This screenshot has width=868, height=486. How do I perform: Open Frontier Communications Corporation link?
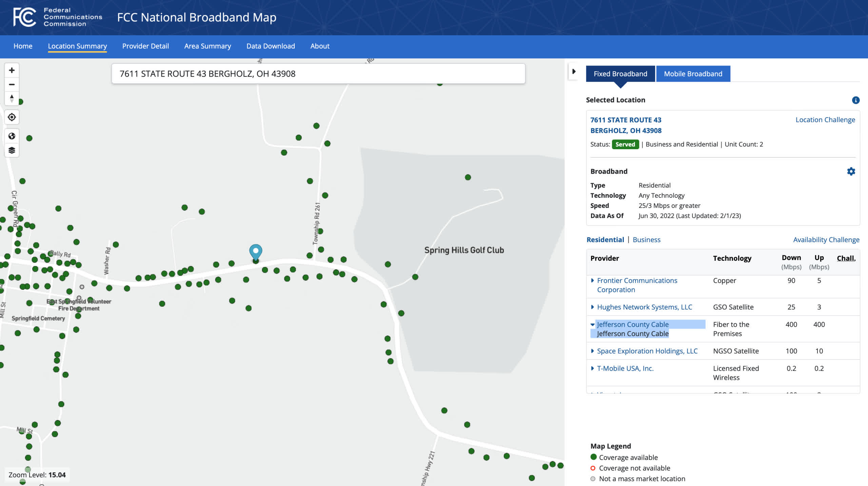(637, 285)
